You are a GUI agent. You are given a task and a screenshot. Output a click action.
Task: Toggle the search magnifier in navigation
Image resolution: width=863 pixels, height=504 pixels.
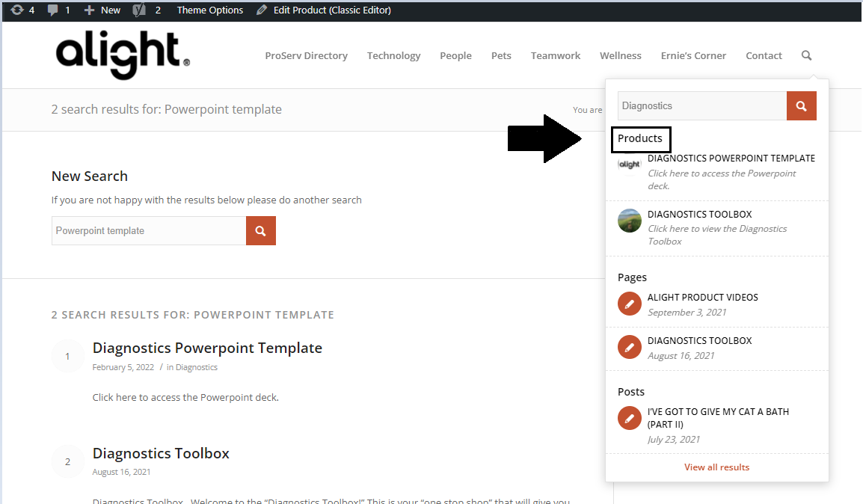click(x=806, y=55)
